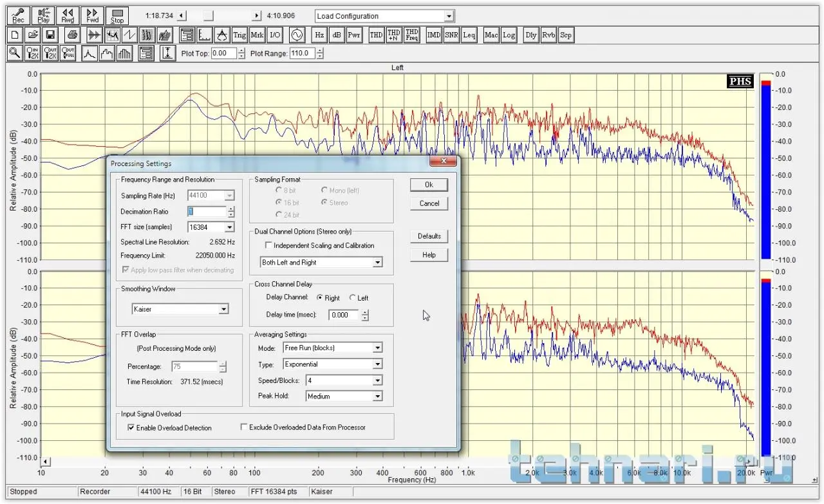
Task: Open the signal generator sine-wave icon
Action: click(297, 35)
